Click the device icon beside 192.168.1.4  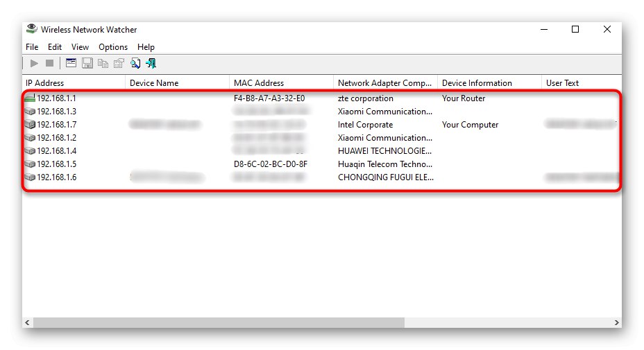click(30, 150)
